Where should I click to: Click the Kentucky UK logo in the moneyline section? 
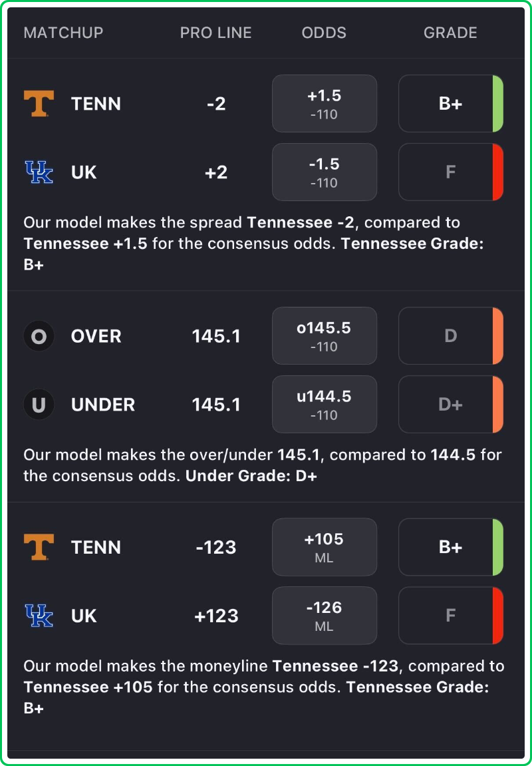pos(39,616)
